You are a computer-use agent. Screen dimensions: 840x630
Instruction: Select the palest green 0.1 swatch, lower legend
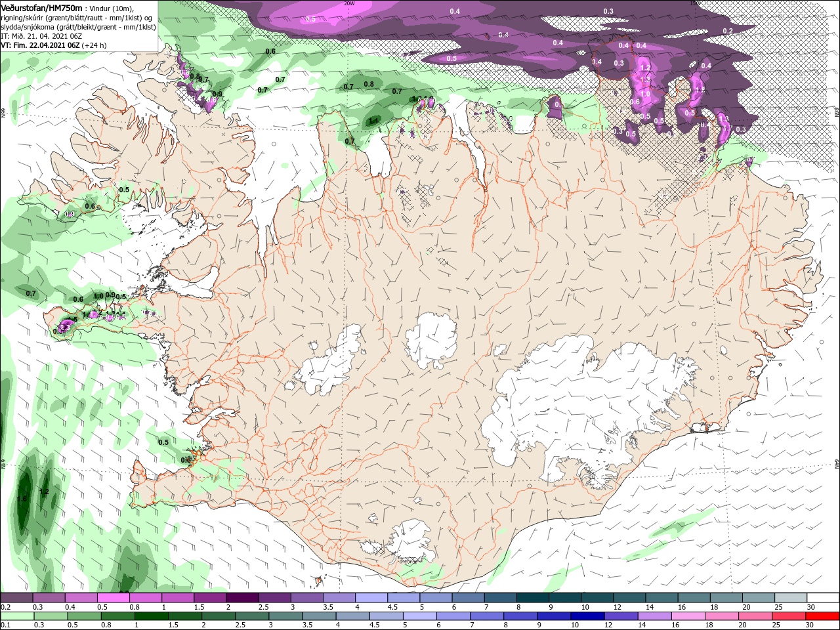pos(16,616)
